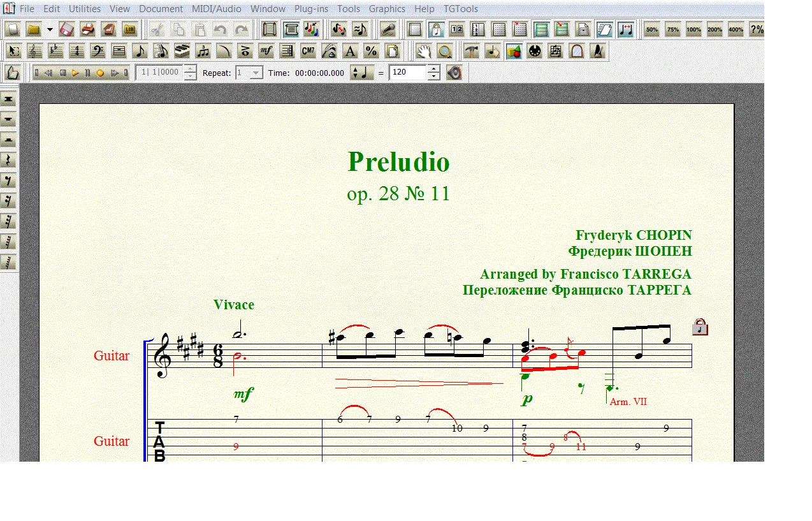Open the MIDI/Audio menu
The image size is (812, 521).
click(x=216, y=9)
